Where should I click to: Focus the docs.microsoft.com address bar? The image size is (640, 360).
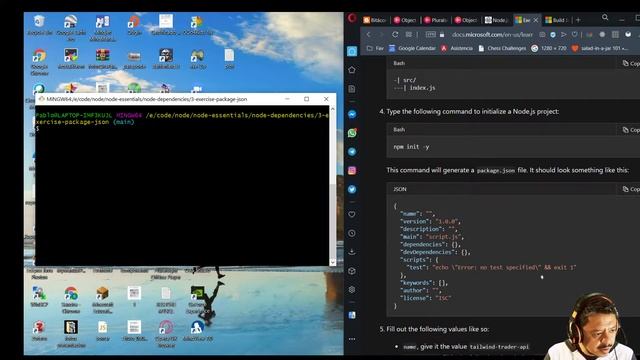492,35
